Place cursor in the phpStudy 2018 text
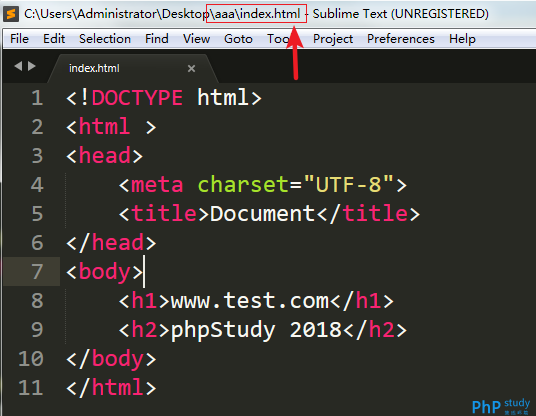Image resolution: width=536 pixels, height=416 pixels. tap(256, 330)
